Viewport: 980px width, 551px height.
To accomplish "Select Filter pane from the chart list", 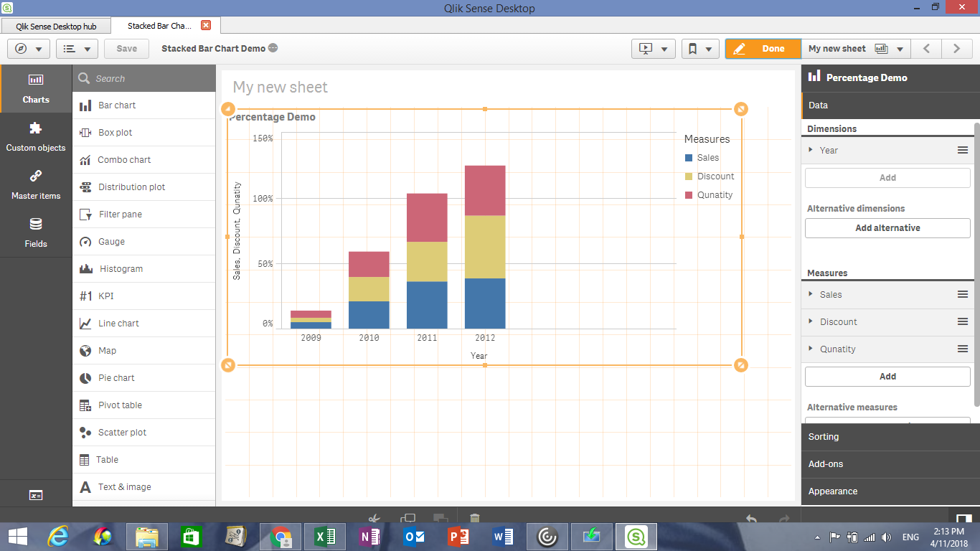I will (143, 215).
